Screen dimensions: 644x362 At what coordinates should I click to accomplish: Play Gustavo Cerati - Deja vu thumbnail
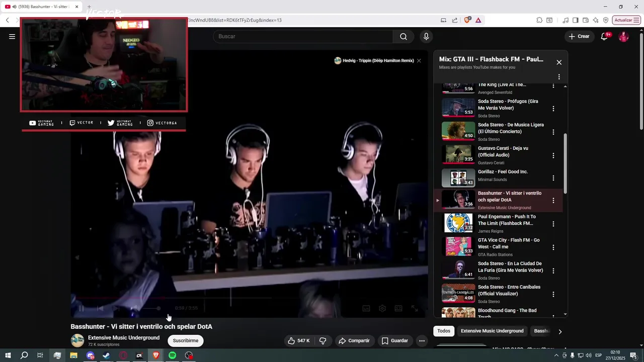[458, 154]
